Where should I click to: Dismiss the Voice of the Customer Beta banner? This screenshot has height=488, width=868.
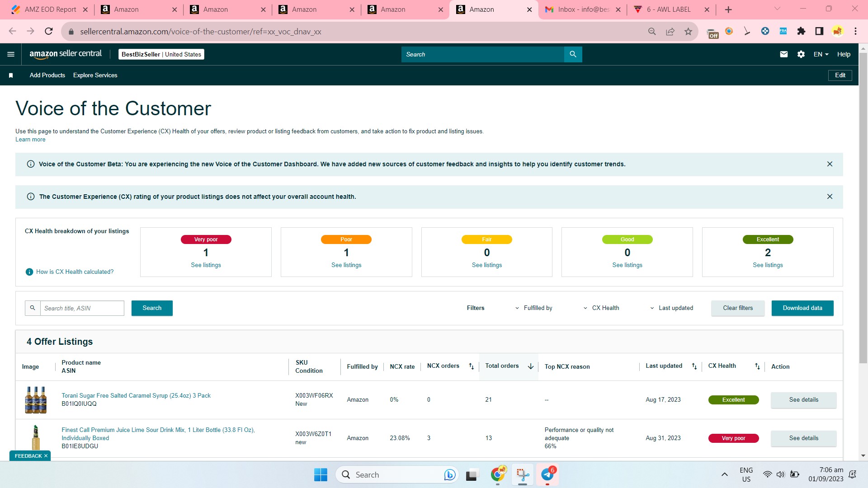(x=830, y=164)
